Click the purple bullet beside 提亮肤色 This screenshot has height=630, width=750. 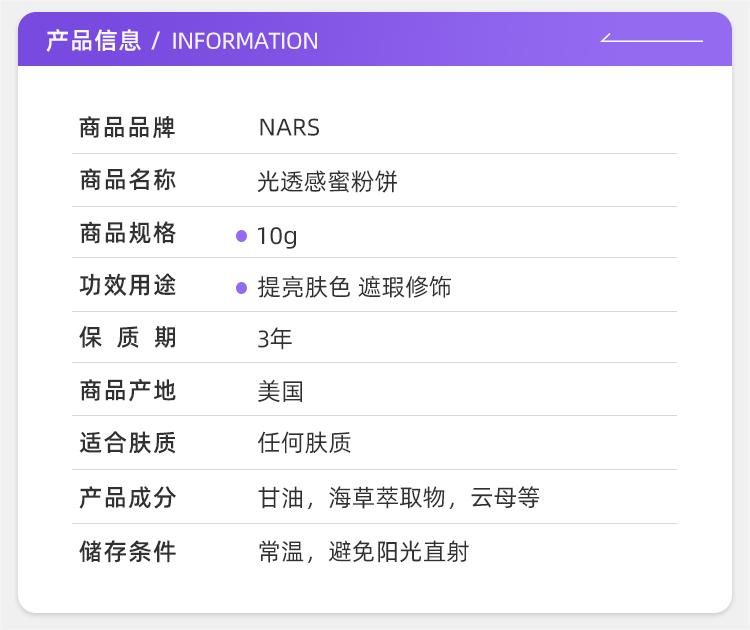pyautogui.click(x=241, y=288)
